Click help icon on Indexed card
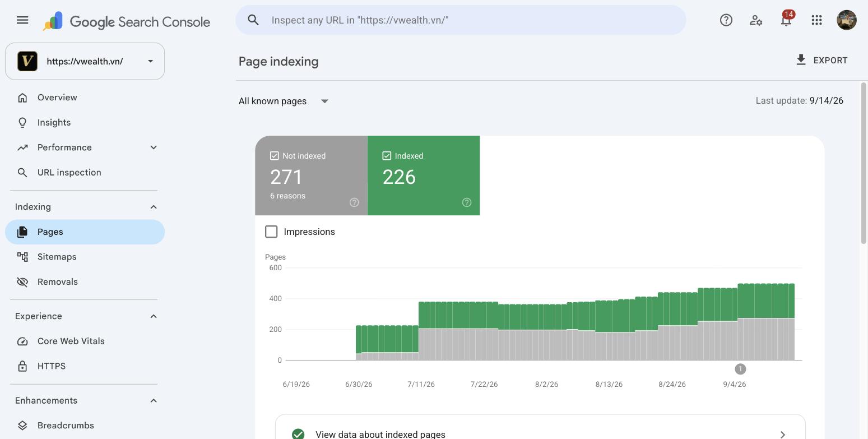The height and width of the screenshot is (439, 868). [x=467, y=202]
